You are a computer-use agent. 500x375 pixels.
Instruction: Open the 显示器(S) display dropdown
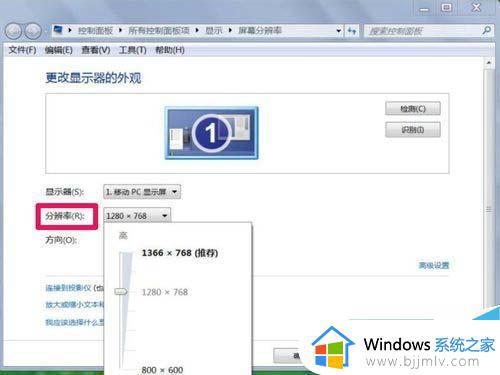pos(142,192)
